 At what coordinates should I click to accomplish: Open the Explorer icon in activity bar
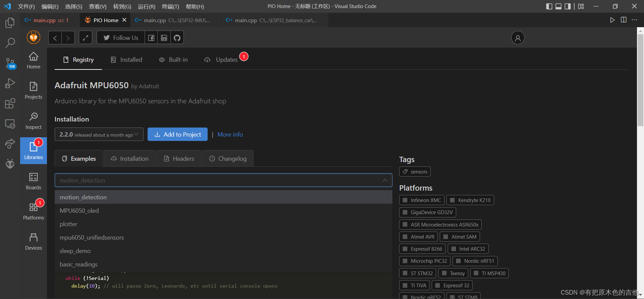10,23
